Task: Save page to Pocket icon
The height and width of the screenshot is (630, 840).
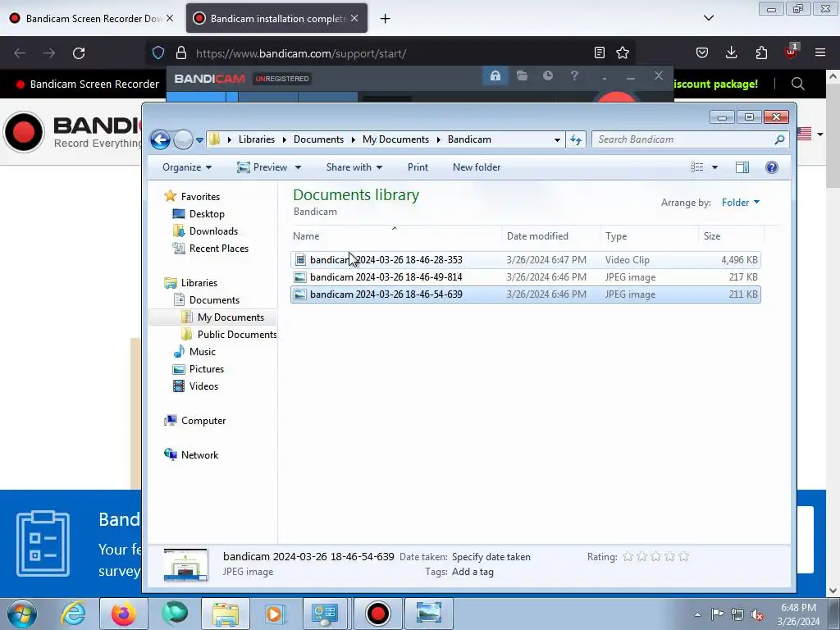Action: click(702, 52)
